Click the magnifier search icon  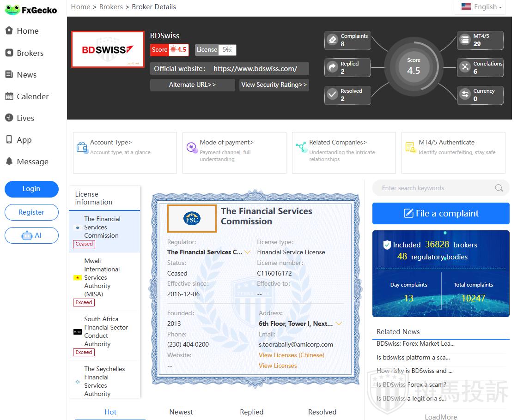[x=499, y=188]
